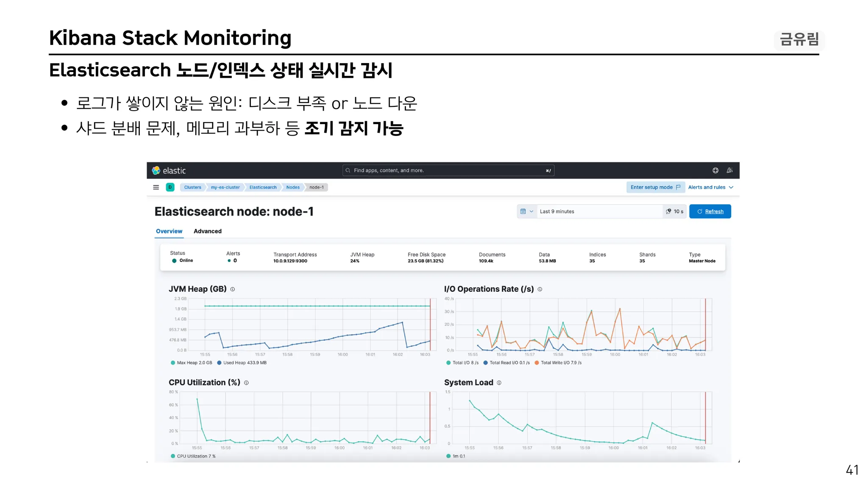Click the System Load chart title
The image size is (868, 488).
coord(469,383)
